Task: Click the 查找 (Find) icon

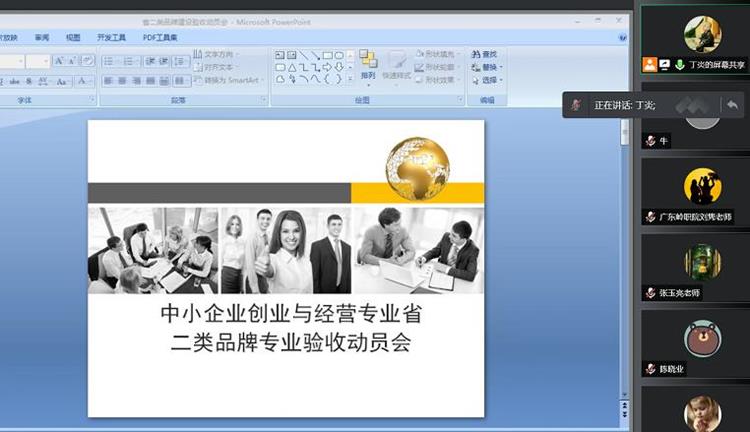Action: pyautogui.click(x=476, y=54)
